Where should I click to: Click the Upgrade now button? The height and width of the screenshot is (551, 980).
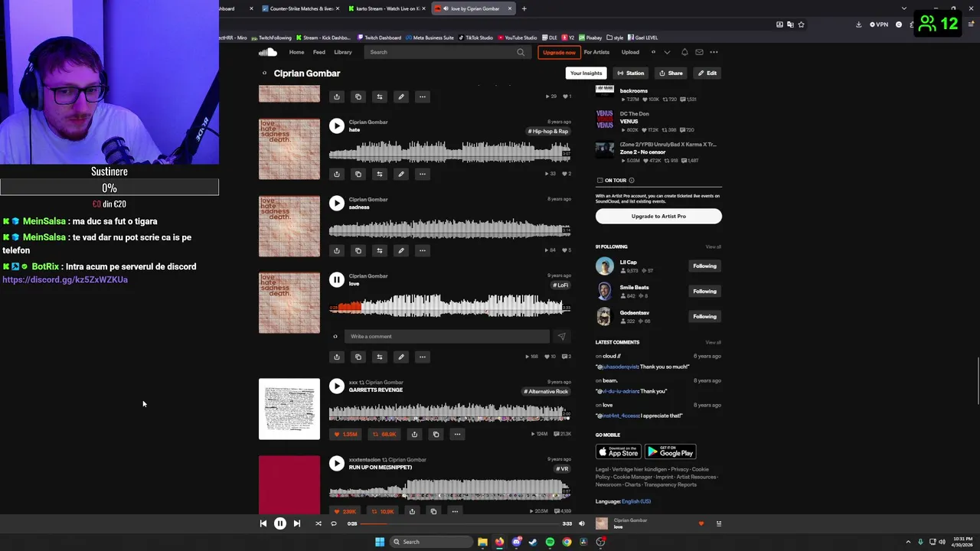[x=559, y=52]
